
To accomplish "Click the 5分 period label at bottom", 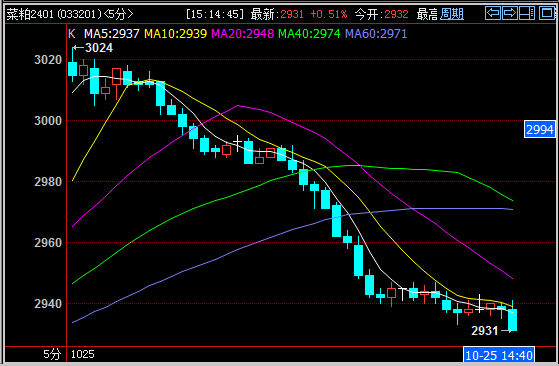I will pyautogui.click(x=52, y=354).
